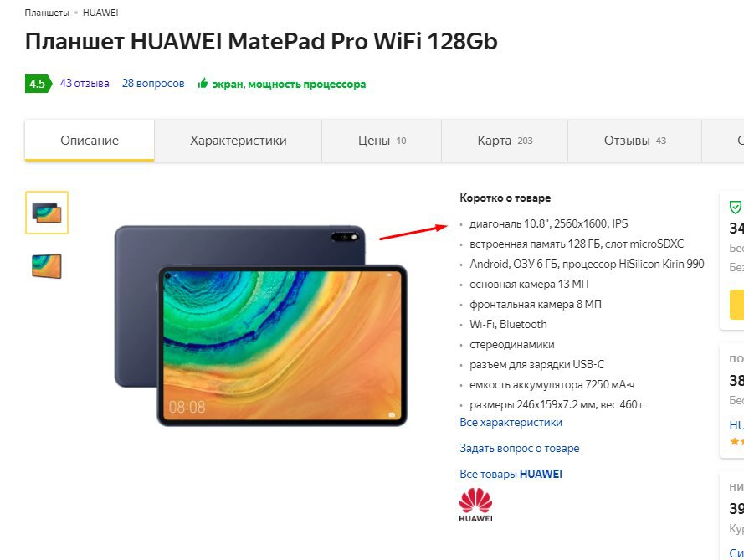Switch to the Характеристики tab
Screen dimensions: 744x560
point(239,141)
